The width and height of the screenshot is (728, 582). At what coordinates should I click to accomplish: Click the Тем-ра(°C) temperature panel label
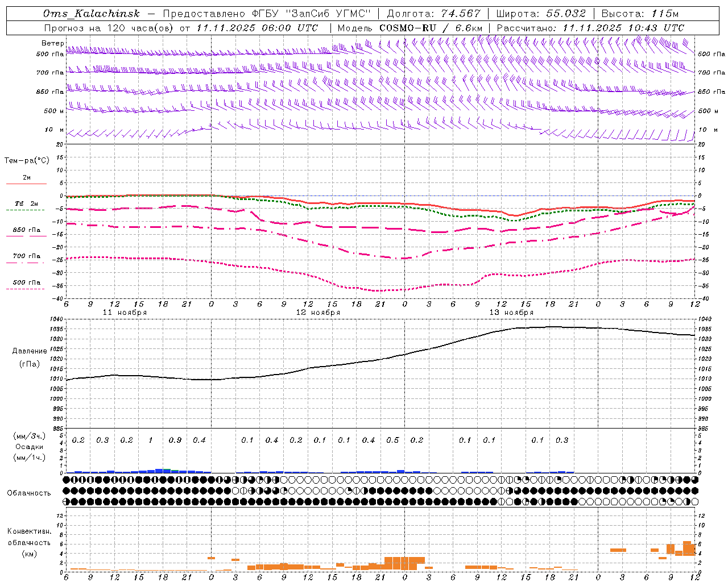[x=27, y=161]
